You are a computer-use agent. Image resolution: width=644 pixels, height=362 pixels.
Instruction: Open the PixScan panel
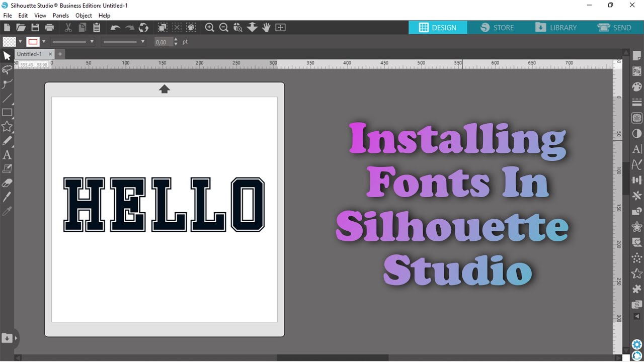pyautogui.click(x=637, y=71)
